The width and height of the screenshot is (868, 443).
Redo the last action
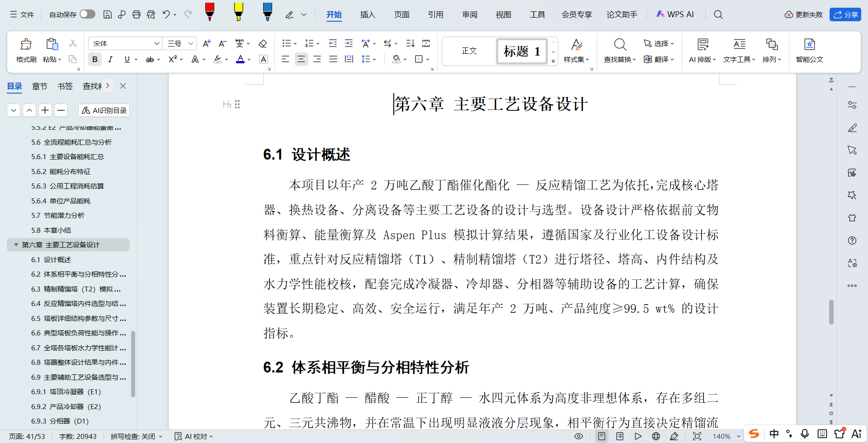[188, 14]
